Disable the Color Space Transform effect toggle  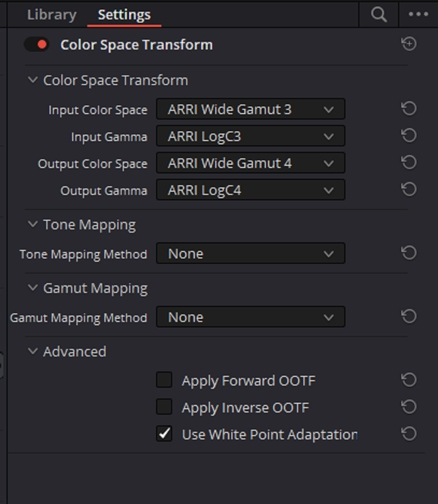point(36,44)
